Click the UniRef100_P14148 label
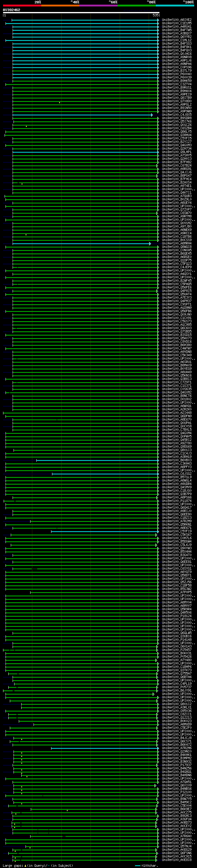197x868 pixels. click(177, 640)
